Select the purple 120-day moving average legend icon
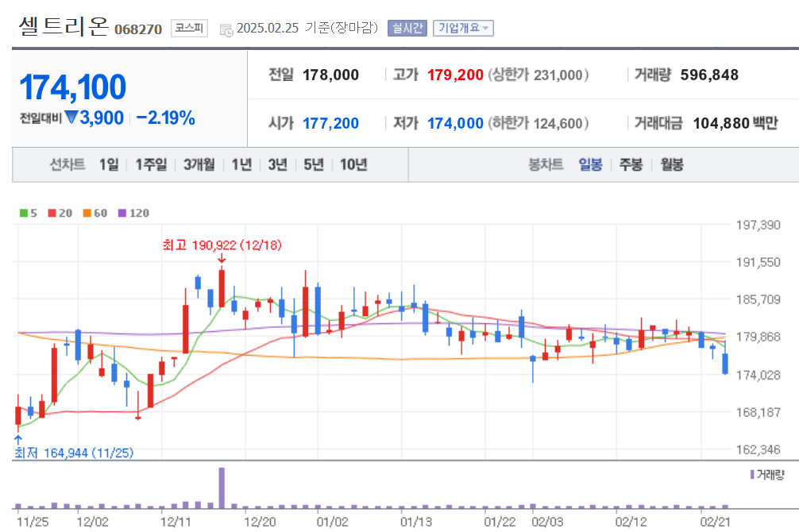 (123, 213)
